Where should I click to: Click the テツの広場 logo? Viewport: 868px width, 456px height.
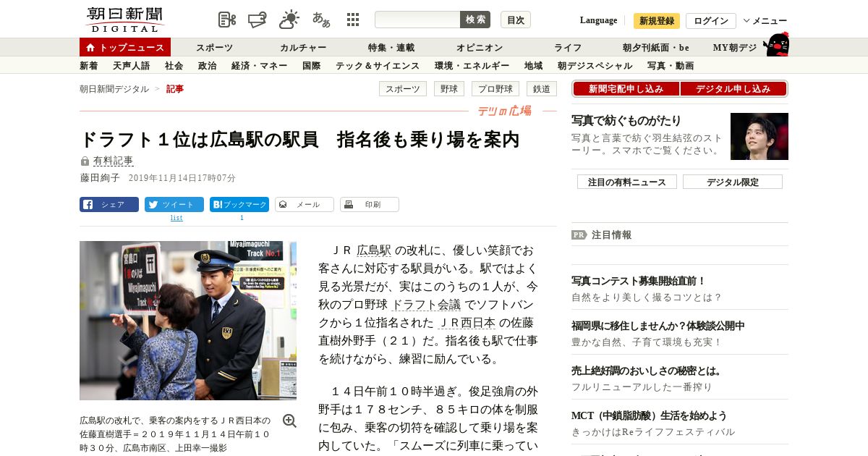click(504, 111)
